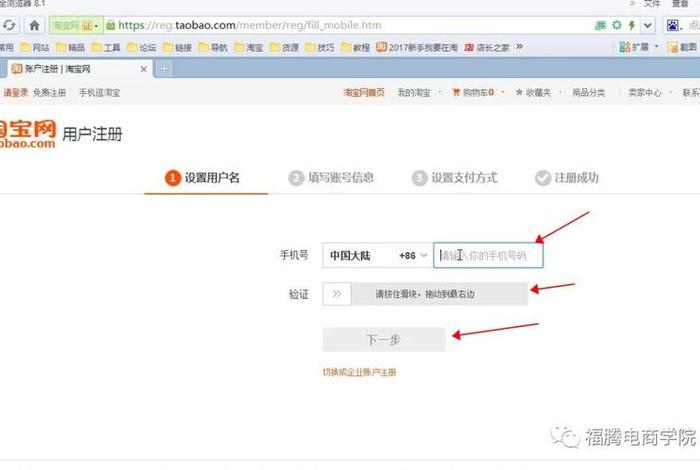The image size is (700, 470).
Task: Open the 教程 bookmark folder
Action: [x=356, y=47]
